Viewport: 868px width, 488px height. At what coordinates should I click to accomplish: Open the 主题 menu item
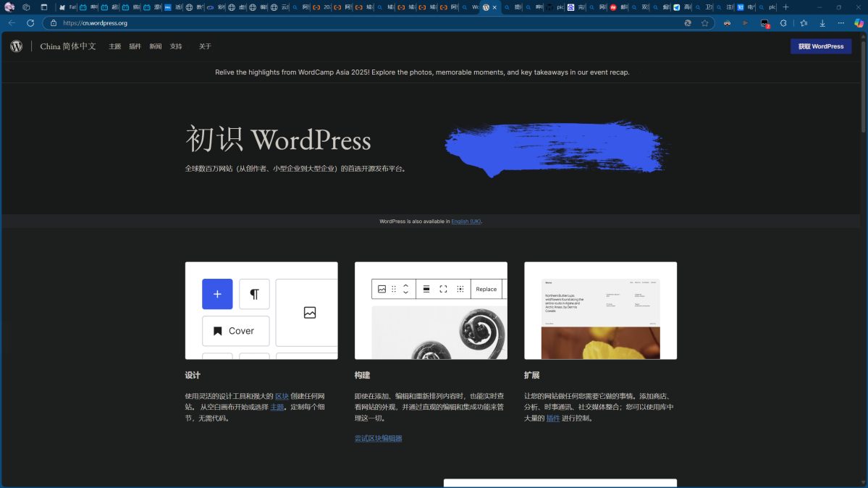click(x=115, y=46)
